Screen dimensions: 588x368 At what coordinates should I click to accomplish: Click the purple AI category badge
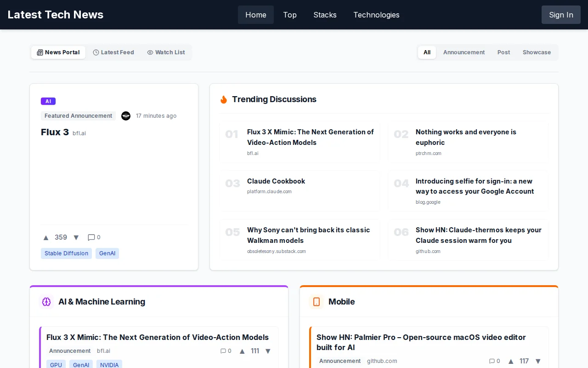[x=48, y=101]
